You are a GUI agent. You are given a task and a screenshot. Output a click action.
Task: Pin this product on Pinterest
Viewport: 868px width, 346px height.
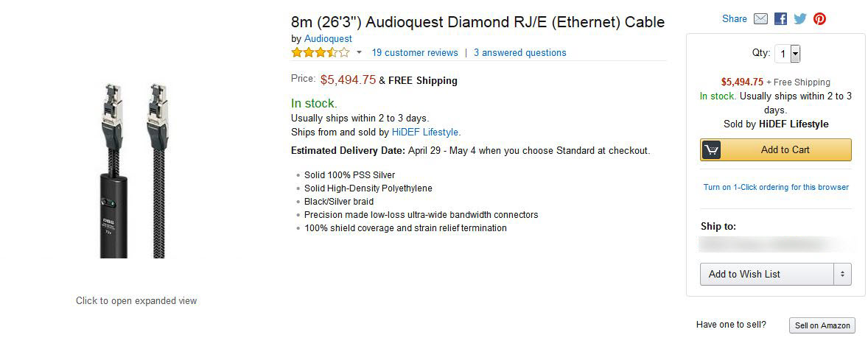click(x=819, y=19)
